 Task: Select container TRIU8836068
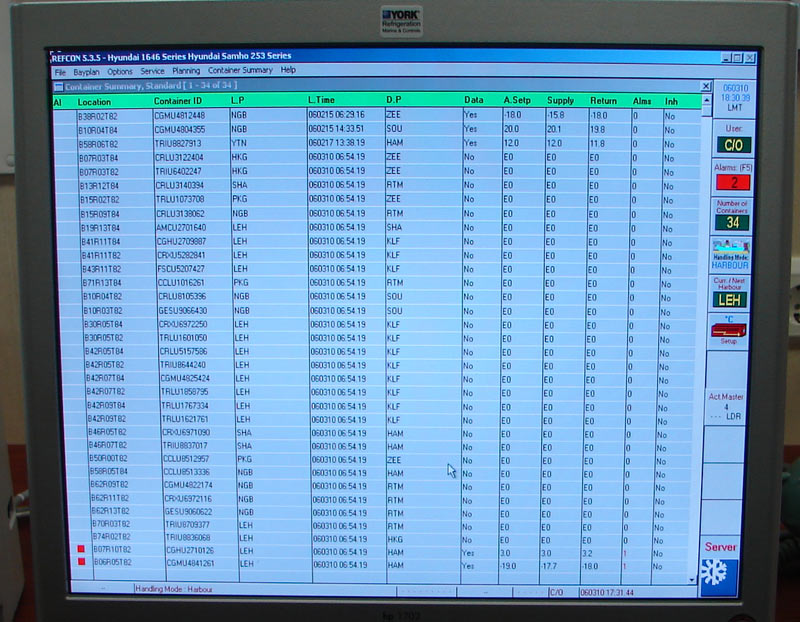(x=188, y=538)
